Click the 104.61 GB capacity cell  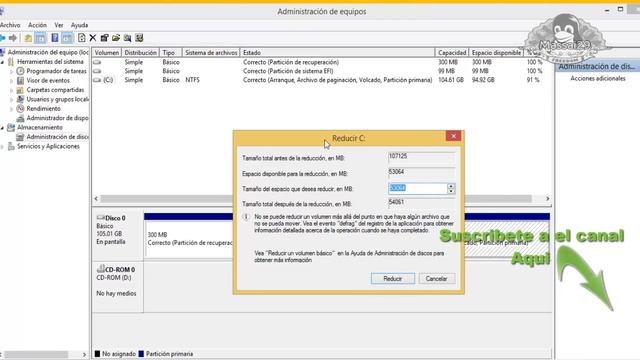coord(451,80)
